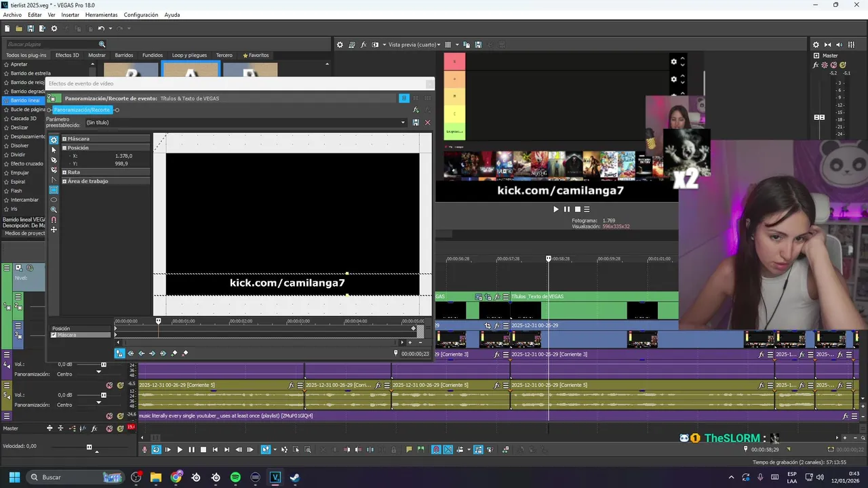
Task: Open Spotify from the Windows taskbar
Action: pos(235,477)
